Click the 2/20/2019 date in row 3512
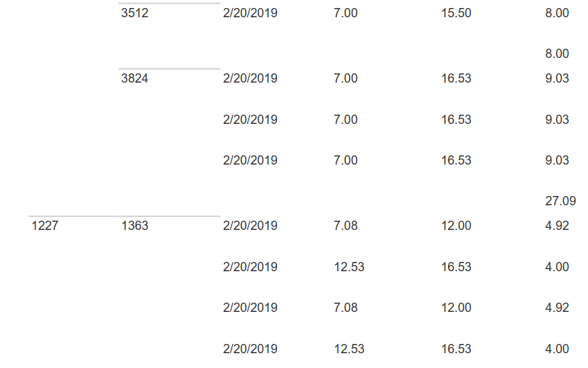 [x=250, y=13]
